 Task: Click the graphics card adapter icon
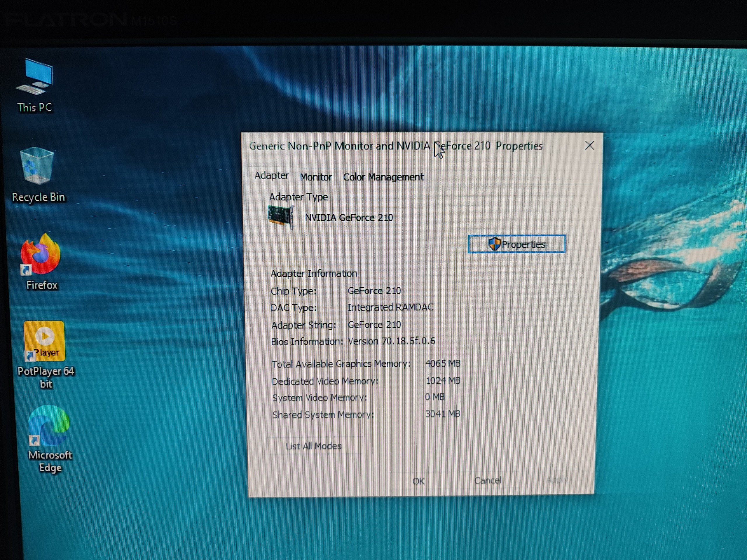pyautogui.click(x=280, y=216)
